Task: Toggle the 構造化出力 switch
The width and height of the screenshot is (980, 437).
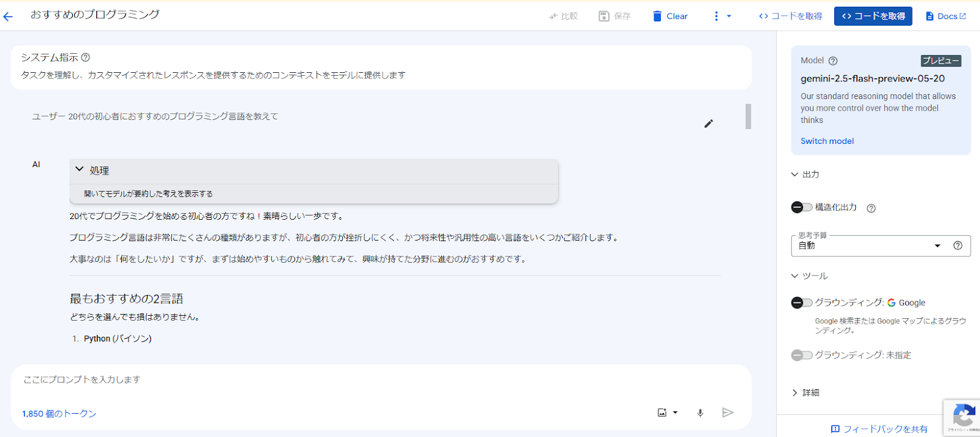Action: pyautogui.click(x=801, y=207)
